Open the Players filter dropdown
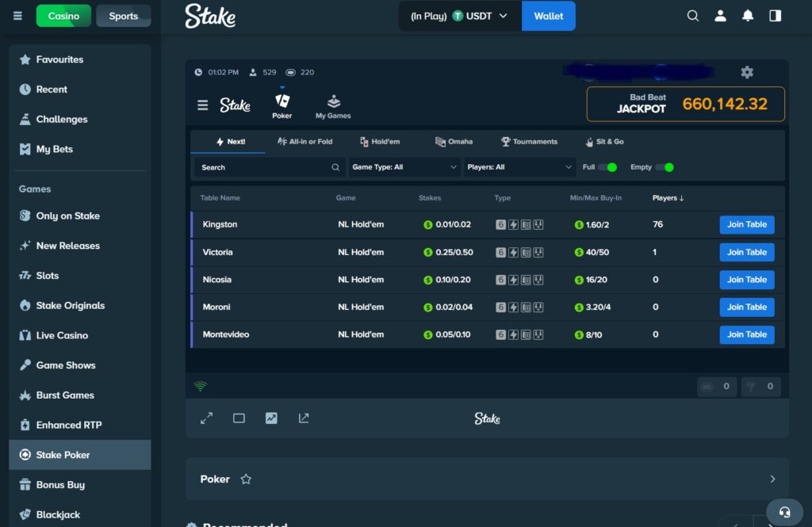The image size is (812, 527). pyautogui.click(x=519, y=167)
